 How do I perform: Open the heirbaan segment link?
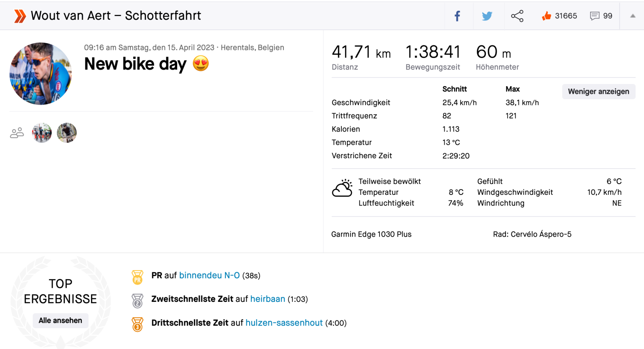267,299
